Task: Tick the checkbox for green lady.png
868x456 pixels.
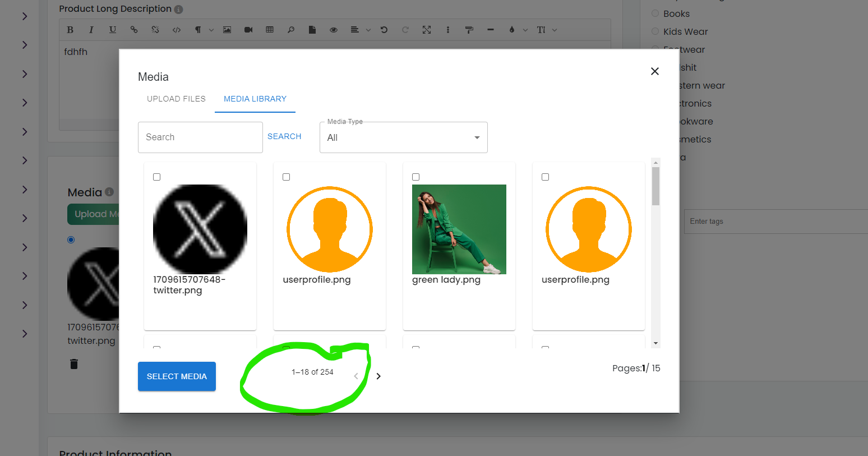Action: click(x=416, y=177)
